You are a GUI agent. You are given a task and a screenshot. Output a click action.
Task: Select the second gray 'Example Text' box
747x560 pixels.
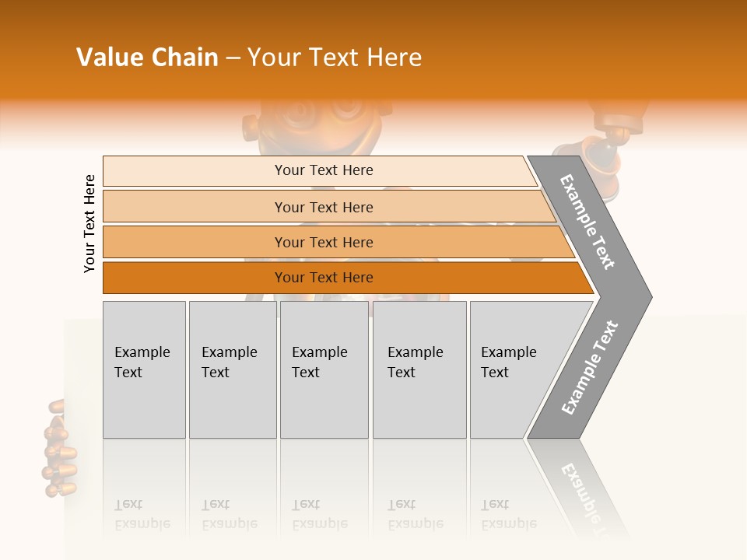[x=233, y=369]
